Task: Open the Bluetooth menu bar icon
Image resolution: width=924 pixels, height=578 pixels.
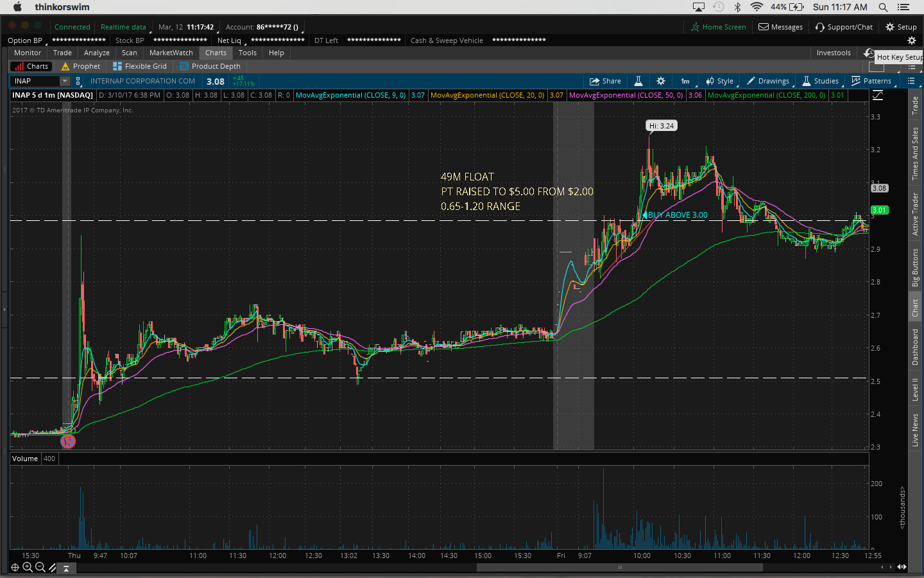Action: click(738, 7)
